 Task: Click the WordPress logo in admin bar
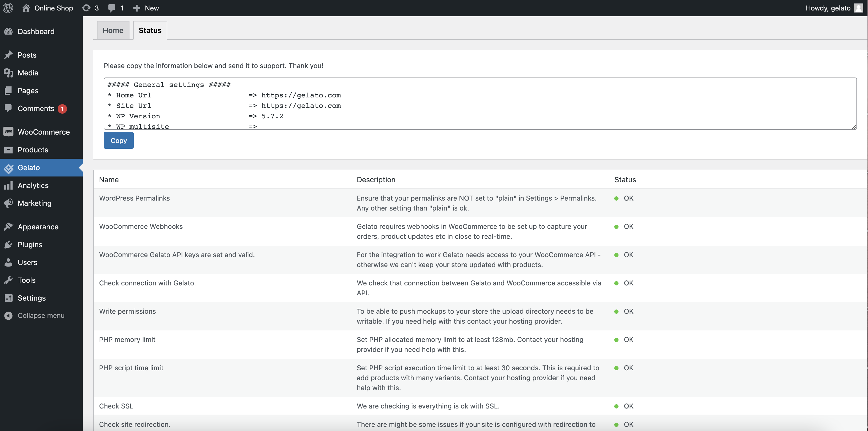point(8,8)
